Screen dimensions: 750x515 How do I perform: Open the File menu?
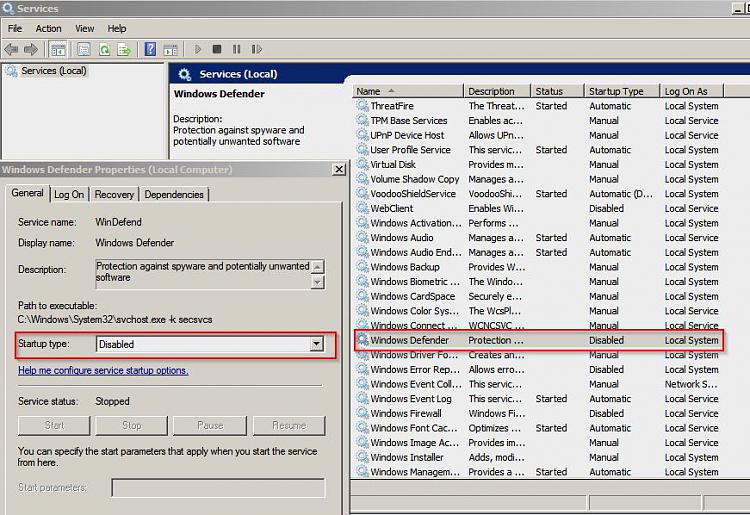pyautogui.click(x=15, y=29)
